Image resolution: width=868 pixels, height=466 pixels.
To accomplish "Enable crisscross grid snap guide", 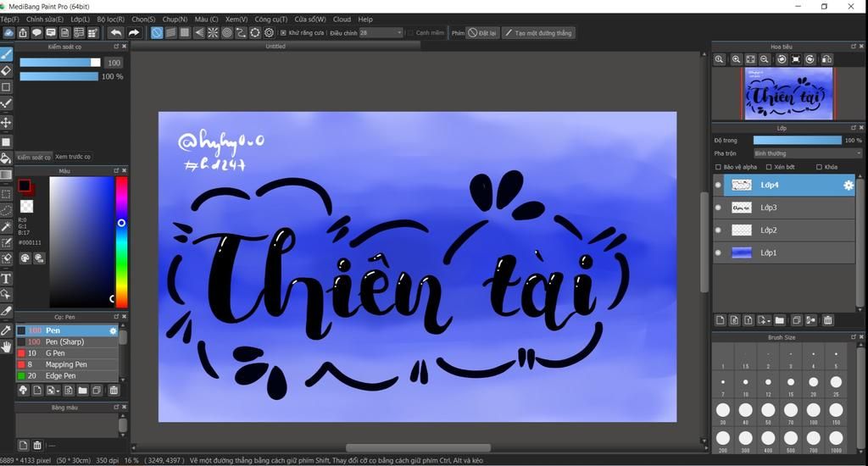I will [185, 33].
